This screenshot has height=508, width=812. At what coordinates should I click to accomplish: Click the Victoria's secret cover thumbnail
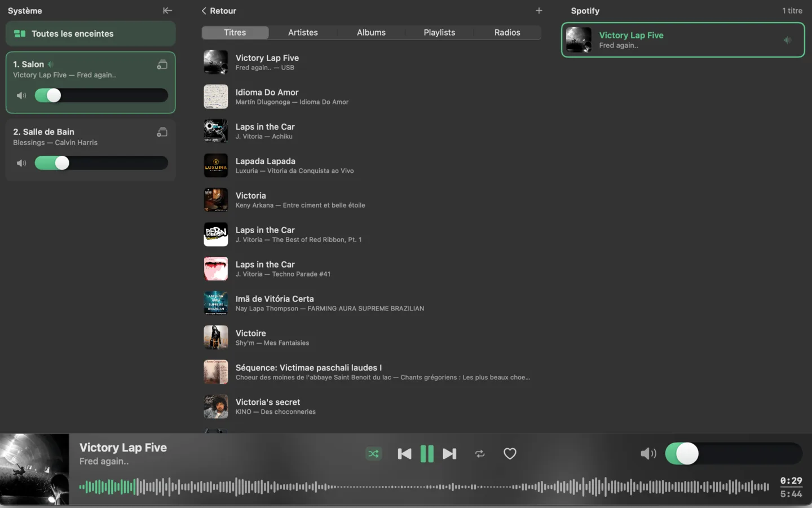click(215, 406)
